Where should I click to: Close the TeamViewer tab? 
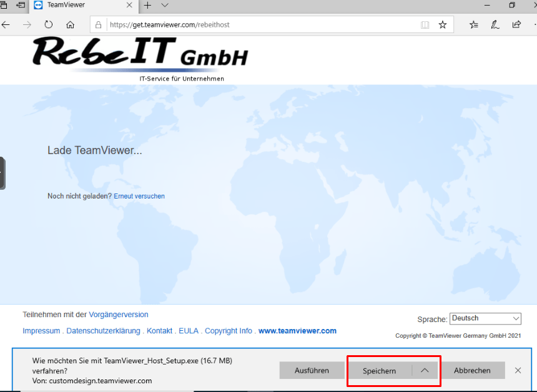[129, 5]
